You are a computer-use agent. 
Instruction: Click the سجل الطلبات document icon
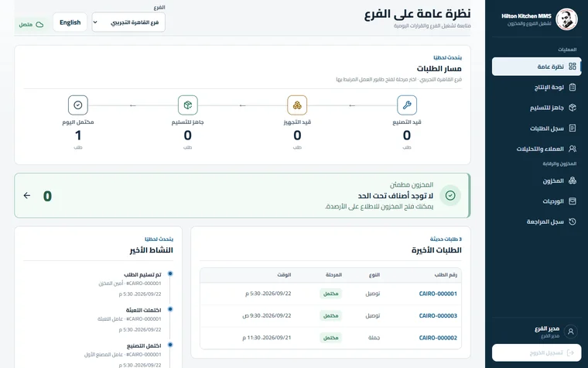click(573, 129)
